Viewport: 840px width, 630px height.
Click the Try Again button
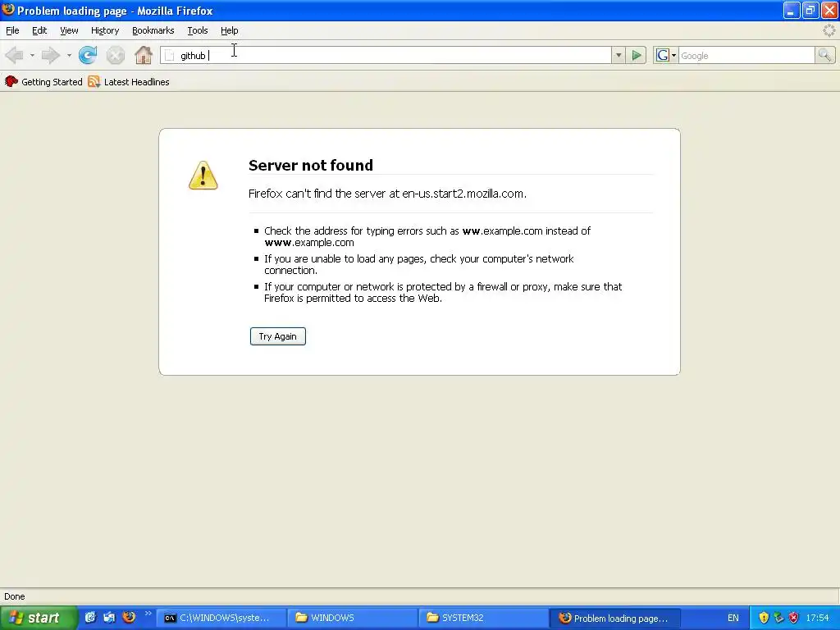click(x=277, y=336)
